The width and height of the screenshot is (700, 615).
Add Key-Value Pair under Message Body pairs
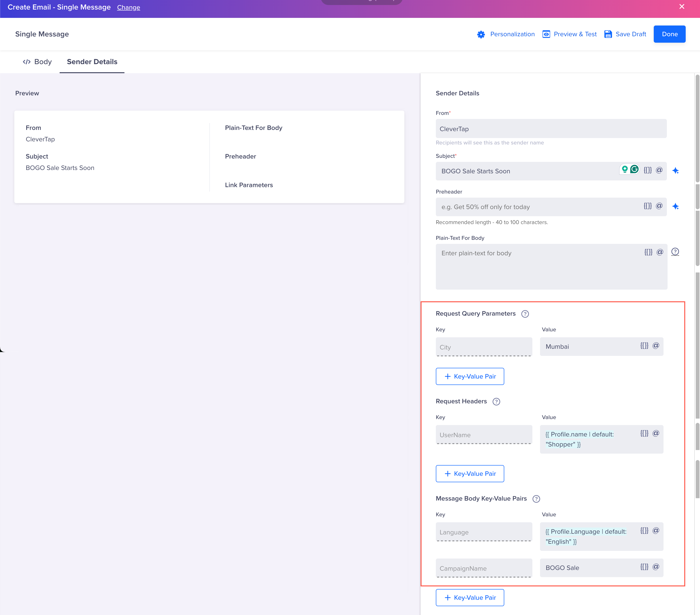pos(469,598)
